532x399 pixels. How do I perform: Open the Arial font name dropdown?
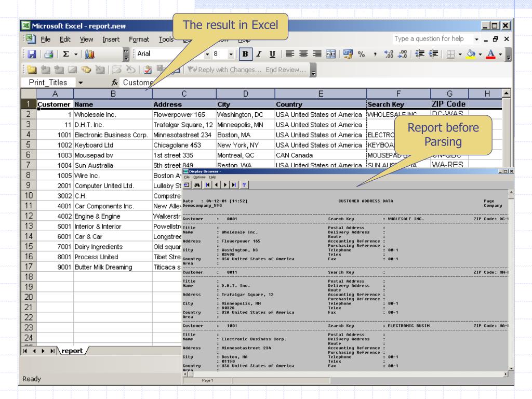tap(207, 54)
